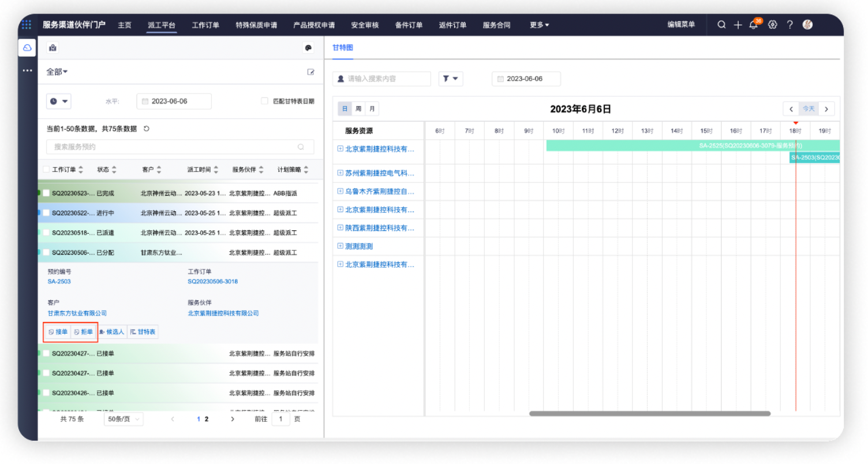Click the search magnifier in top bar
This screenshot has height=464, width=868.
(x=721, y=25)
